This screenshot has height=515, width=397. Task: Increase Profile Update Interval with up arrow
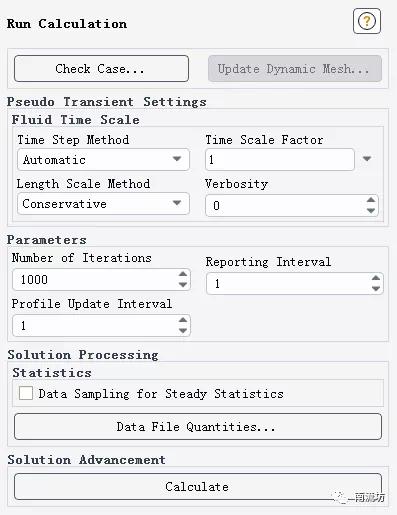183,320
